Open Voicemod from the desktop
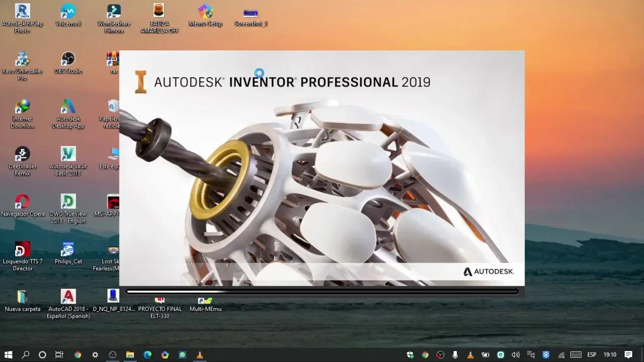644x362 pixels. 68,11
